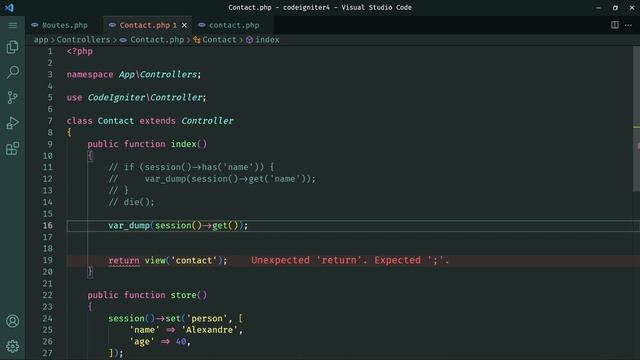This screenshot has width=640, height=360.
Task: Click the 'contact' string on line 19
Action: coord(194,260)
